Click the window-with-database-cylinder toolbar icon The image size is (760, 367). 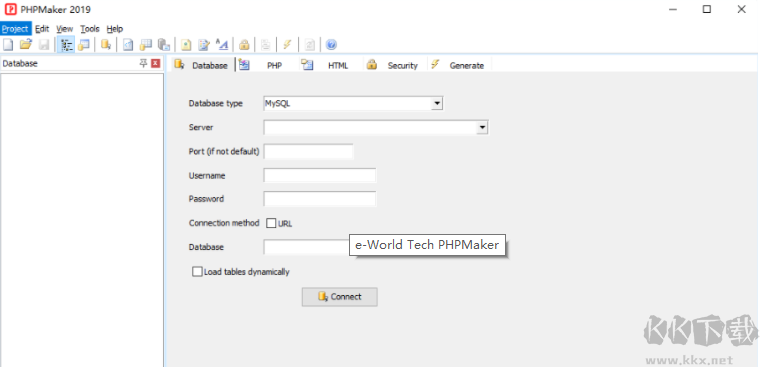[84, 45]
